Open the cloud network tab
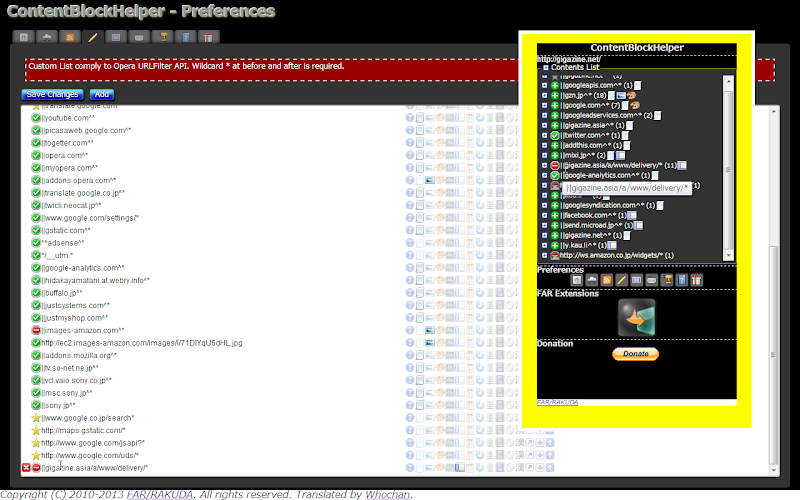 pos(46,37)
